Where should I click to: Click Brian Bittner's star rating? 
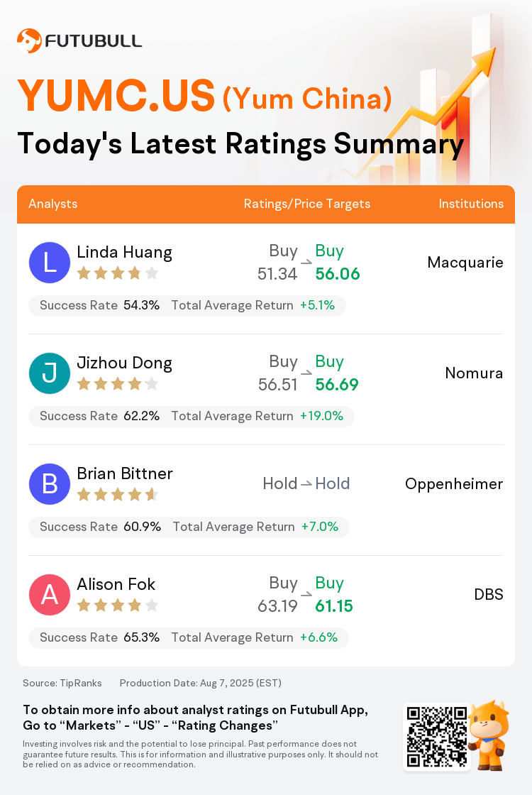[x=118, y=494]
